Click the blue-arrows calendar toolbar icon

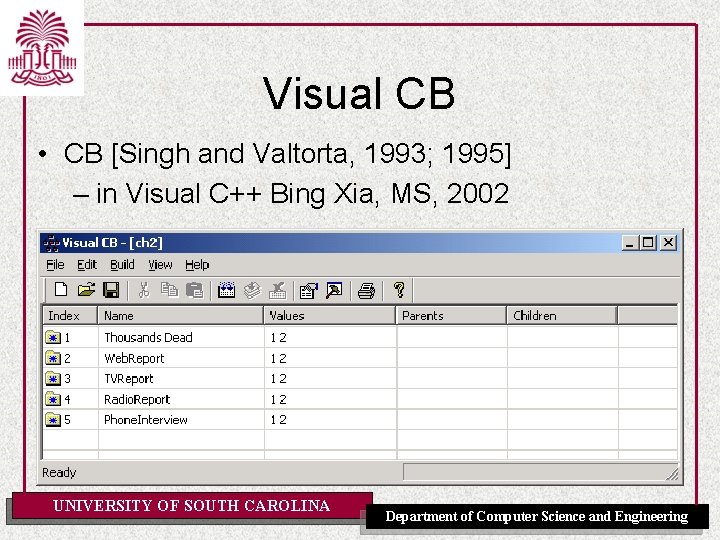[x=226, y=290]
